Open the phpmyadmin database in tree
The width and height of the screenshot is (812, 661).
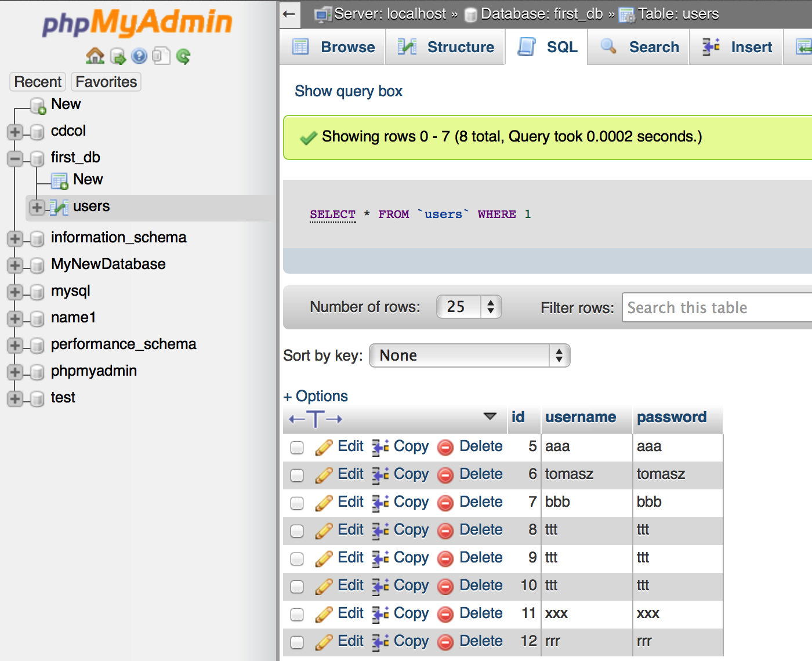(94, 371)
